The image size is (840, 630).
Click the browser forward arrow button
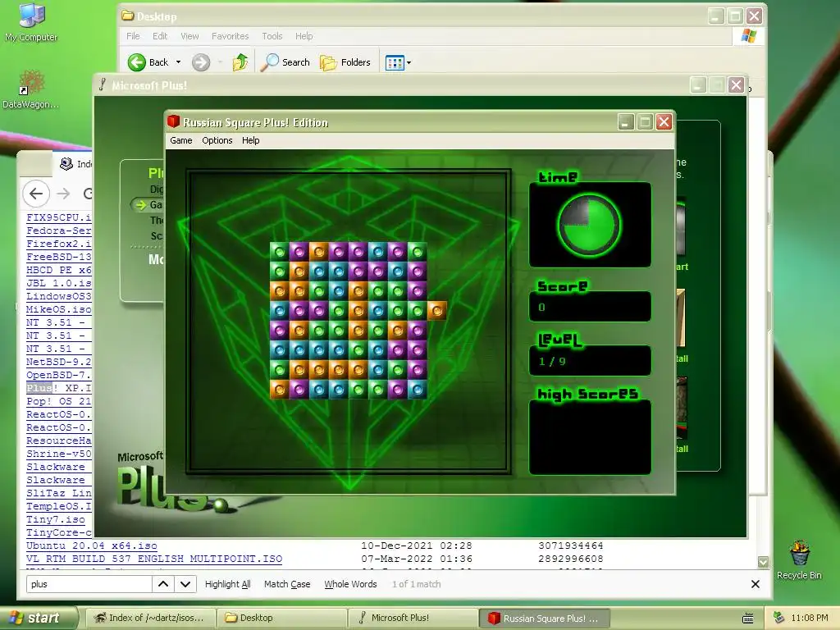(x=63, y=194)
